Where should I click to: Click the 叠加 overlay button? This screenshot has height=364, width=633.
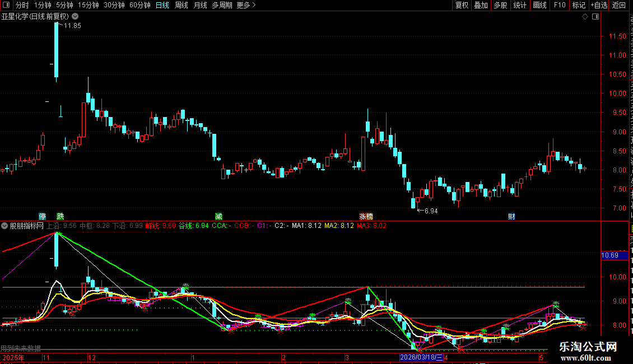tap(481, 5)
